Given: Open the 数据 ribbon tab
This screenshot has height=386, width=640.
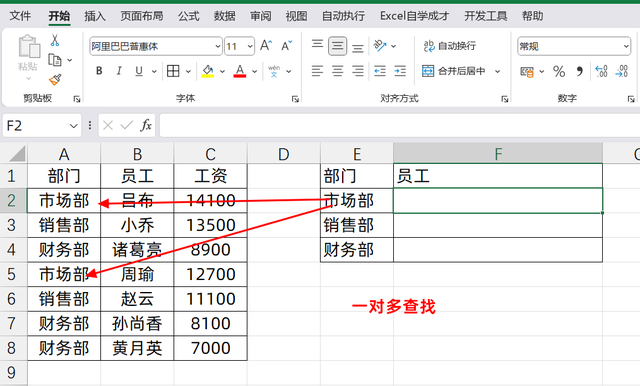Looking at the screenshot, I should coord(224,16).
